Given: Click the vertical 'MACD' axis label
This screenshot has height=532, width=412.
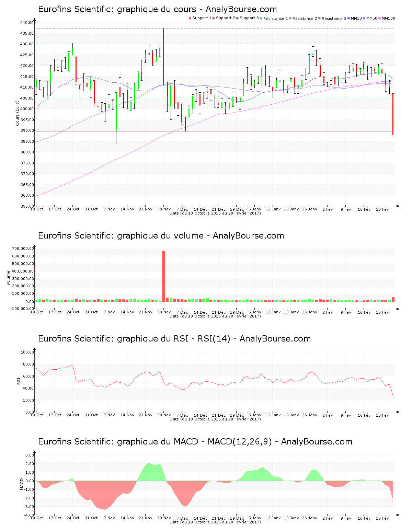Looking at the screenshot, I should coord(22,484).
